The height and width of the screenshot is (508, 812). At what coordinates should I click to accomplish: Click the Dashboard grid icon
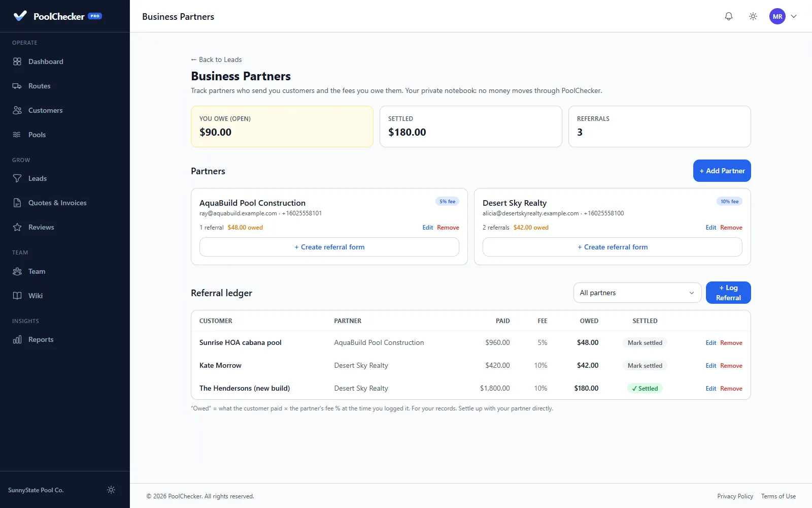17,61
